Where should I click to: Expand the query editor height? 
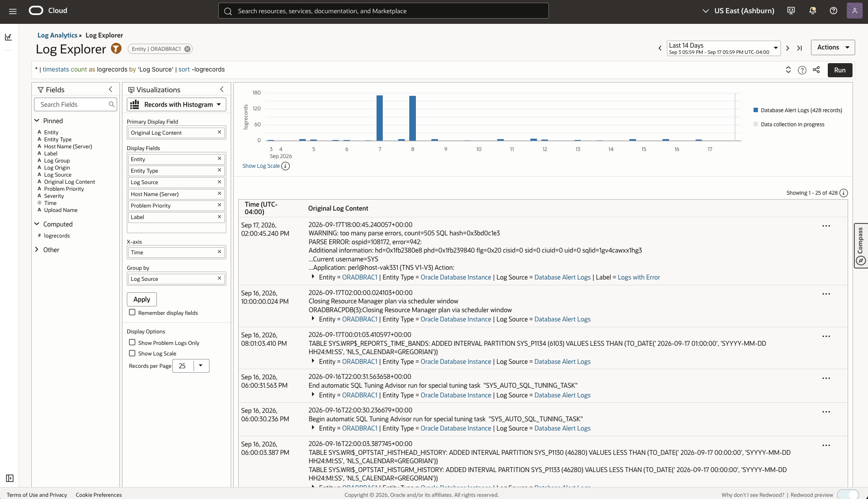point(788,70)
